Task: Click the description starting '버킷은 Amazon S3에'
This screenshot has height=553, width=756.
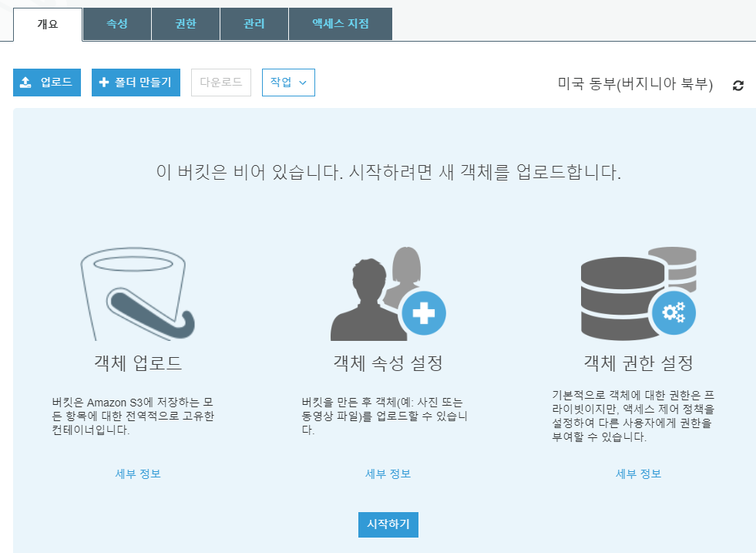Action: (x=133, y=416)
